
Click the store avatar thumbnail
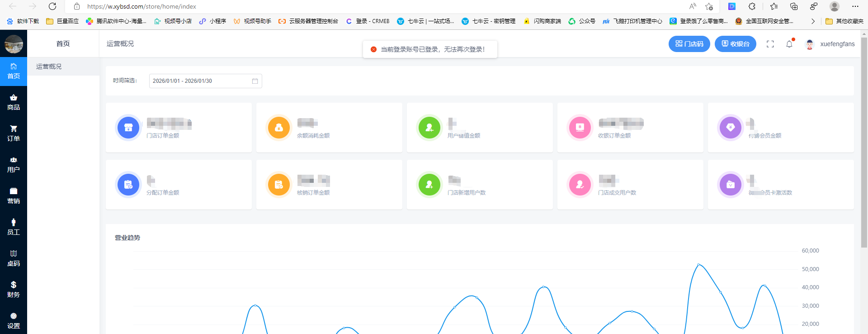click(x=14, y=44)
